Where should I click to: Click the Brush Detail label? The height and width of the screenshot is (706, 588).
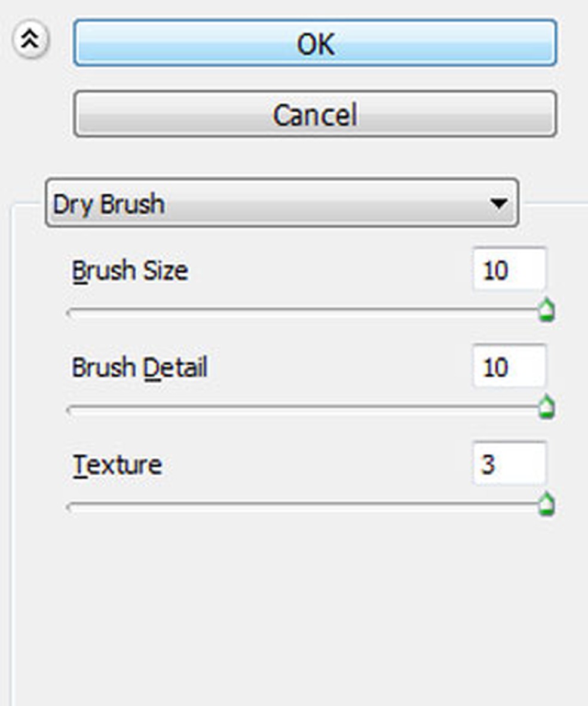pyautogui.click(x=139, y=368)
